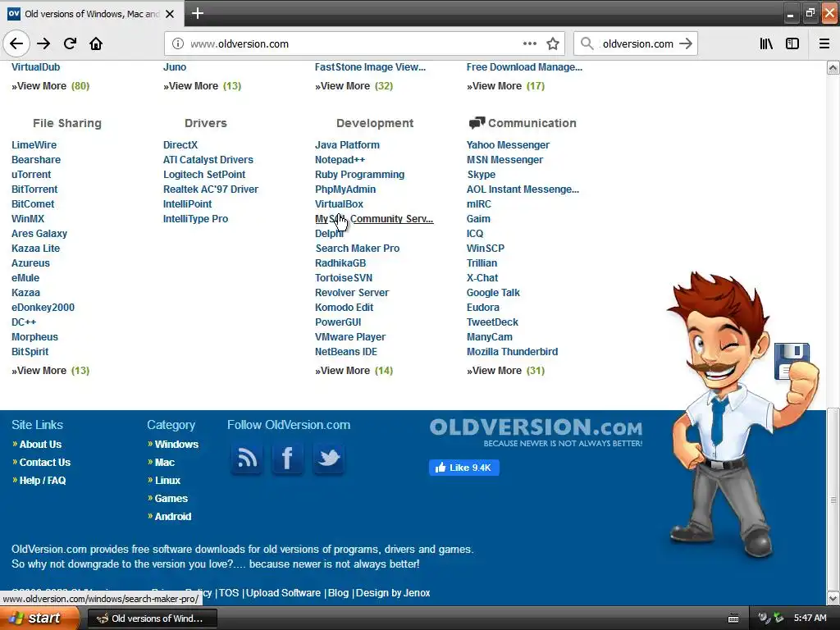Expand View More (80) under VirtualDub
The width and height of the screenshot is (840, 630).
[x=50, y=86]
